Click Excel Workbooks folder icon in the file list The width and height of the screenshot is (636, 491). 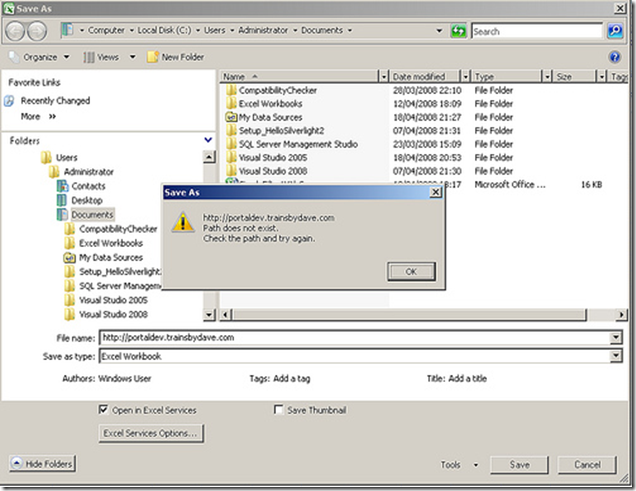tap(231, 103)
